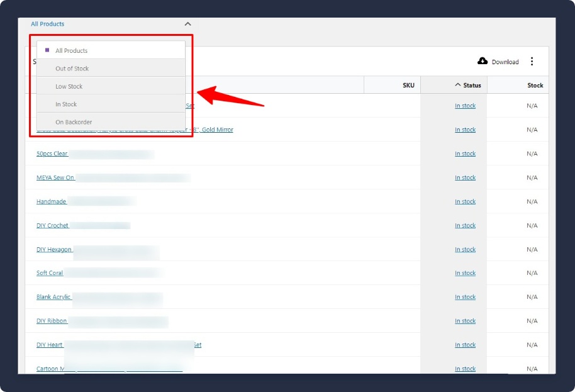
Task: Open the MEYA Sew On product
Action: coord(55,178)
